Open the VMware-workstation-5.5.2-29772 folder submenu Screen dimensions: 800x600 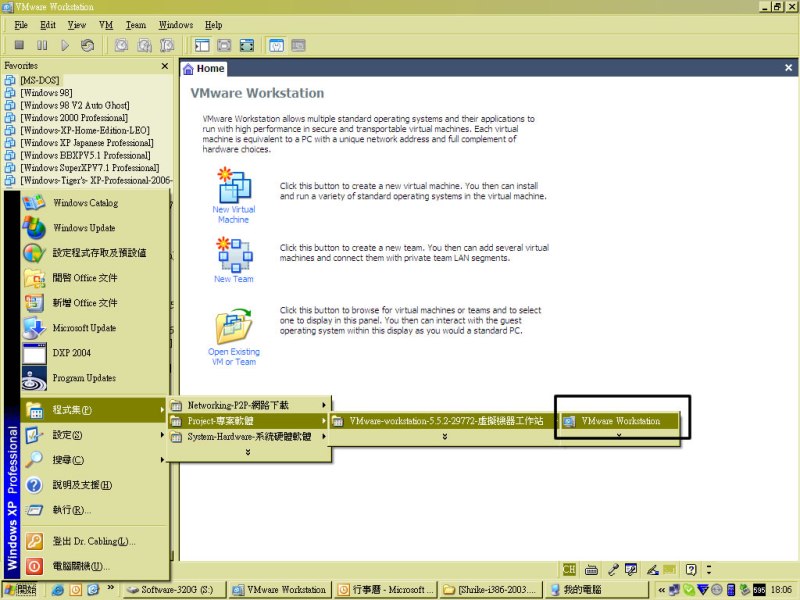pyautogui.click(x=444, y=421)
